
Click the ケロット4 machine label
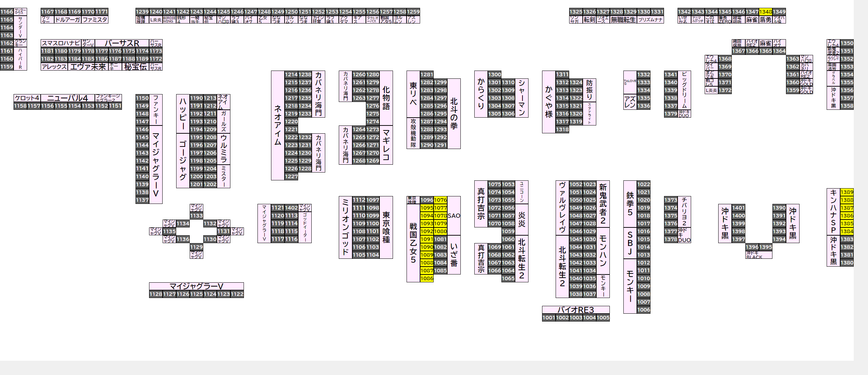point(27,98)
